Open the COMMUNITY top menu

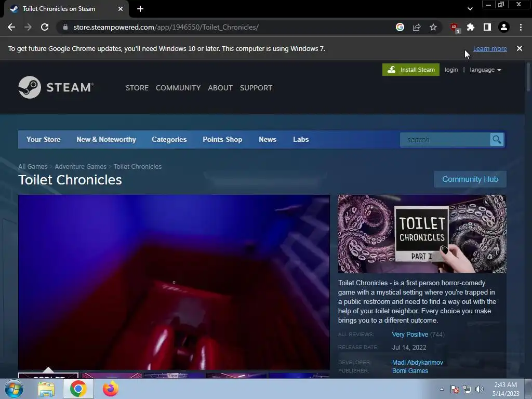(178, 88)
